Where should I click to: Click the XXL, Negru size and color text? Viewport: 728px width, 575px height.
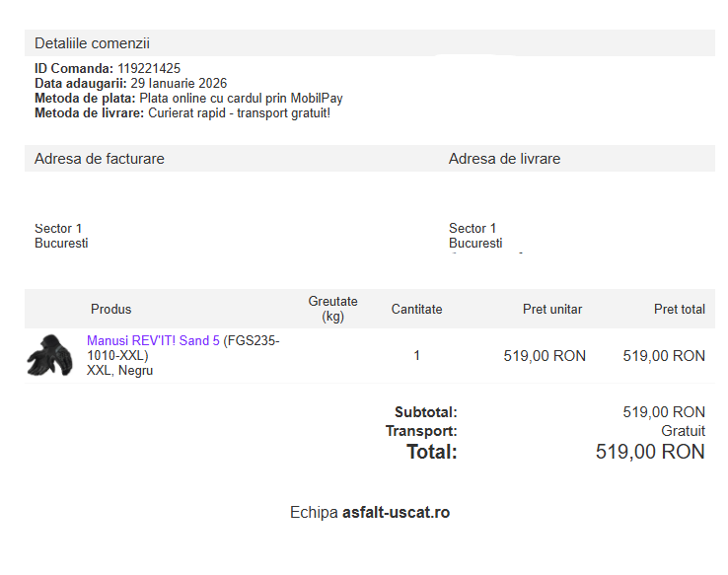tap(119, 371)
